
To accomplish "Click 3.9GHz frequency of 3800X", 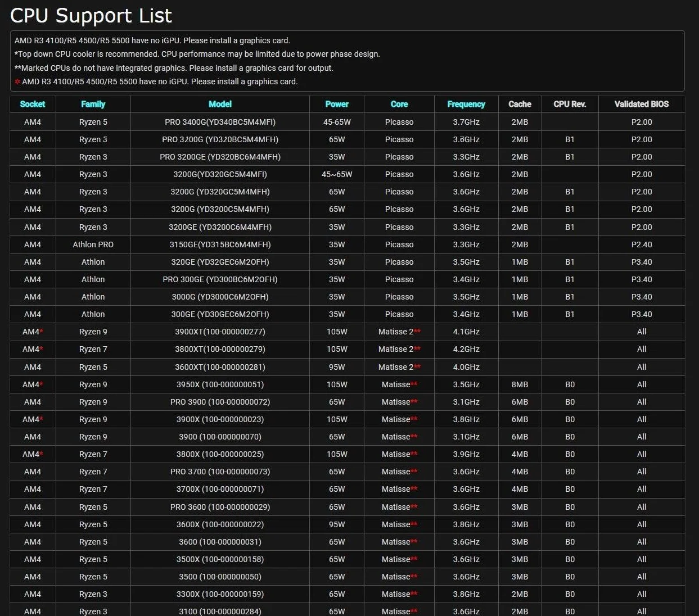I will (466, 454).
